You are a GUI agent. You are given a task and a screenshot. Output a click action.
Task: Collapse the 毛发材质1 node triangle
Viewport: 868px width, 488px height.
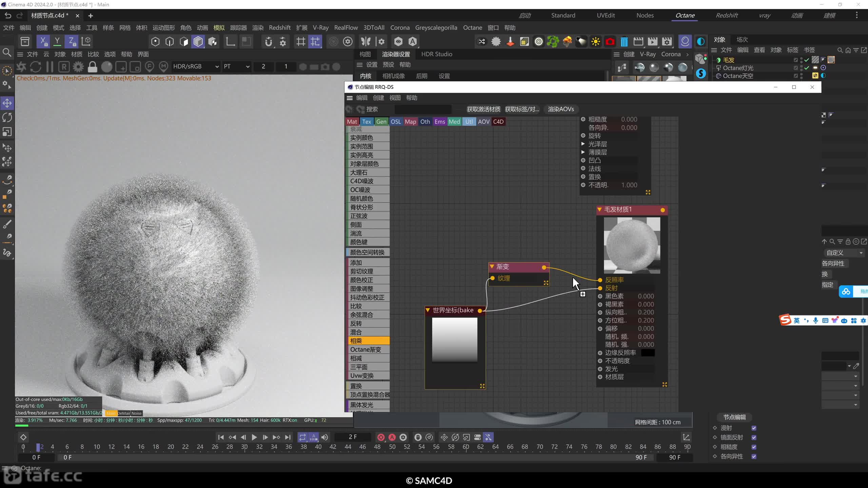coord(599,209)
